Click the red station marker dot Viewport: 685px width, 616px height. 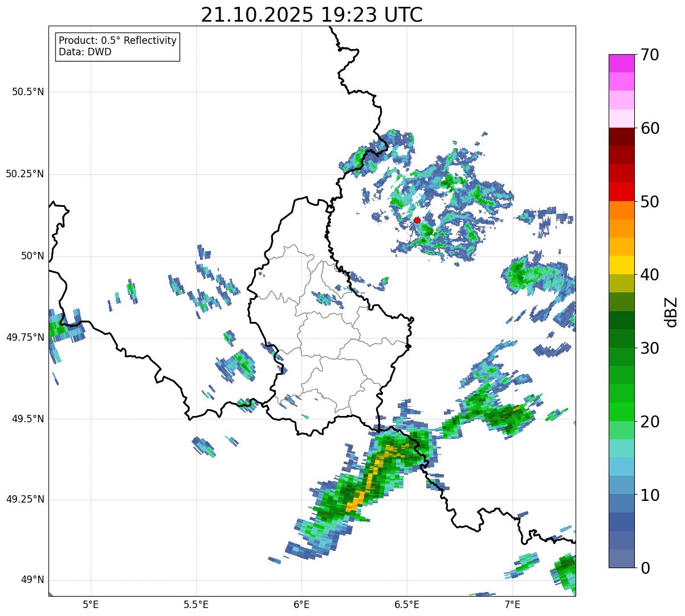[417, 220]
